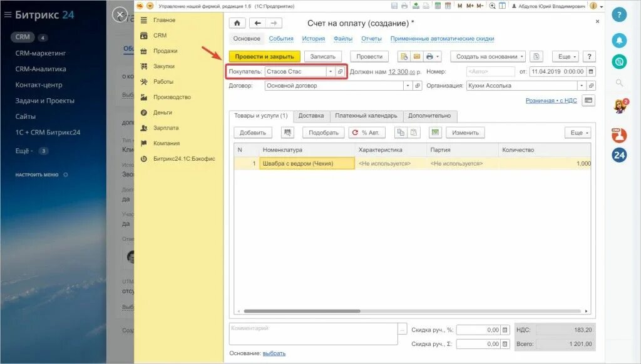Click the Bitrix hamburger menu icon
Screen dimensions: 641x364
point(8,15)
